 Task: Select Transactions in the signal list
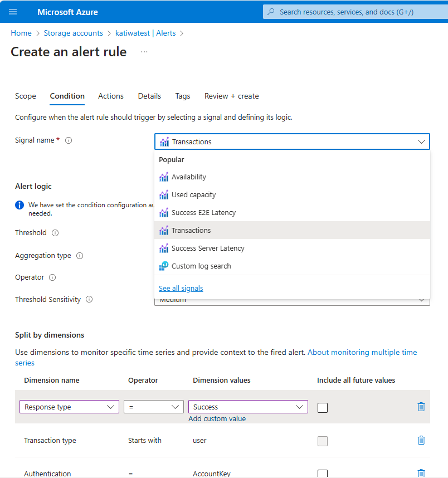coord(292,230)
